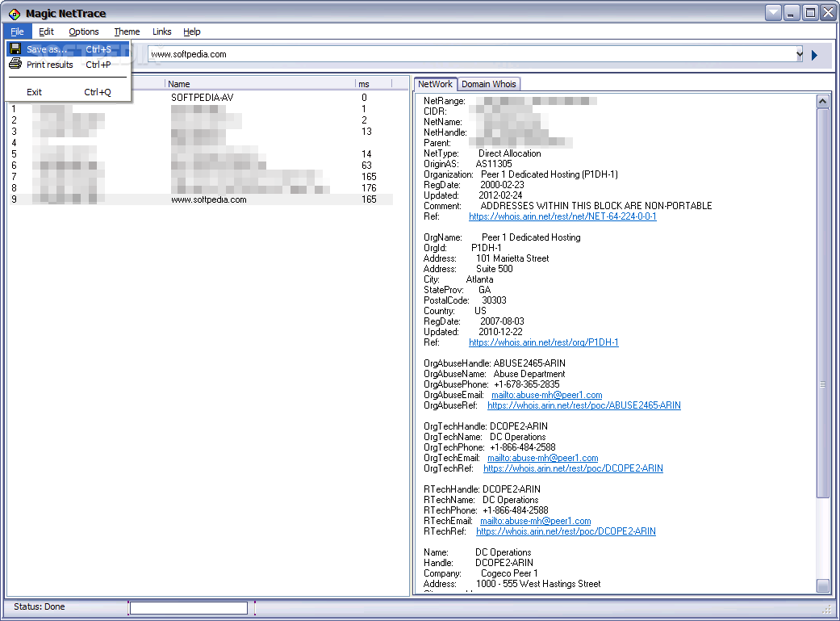
Task: Open the OrgAbuseRef ABUSE2465-ARIN link
Action: pyautogui.click(x=584, y=405)
